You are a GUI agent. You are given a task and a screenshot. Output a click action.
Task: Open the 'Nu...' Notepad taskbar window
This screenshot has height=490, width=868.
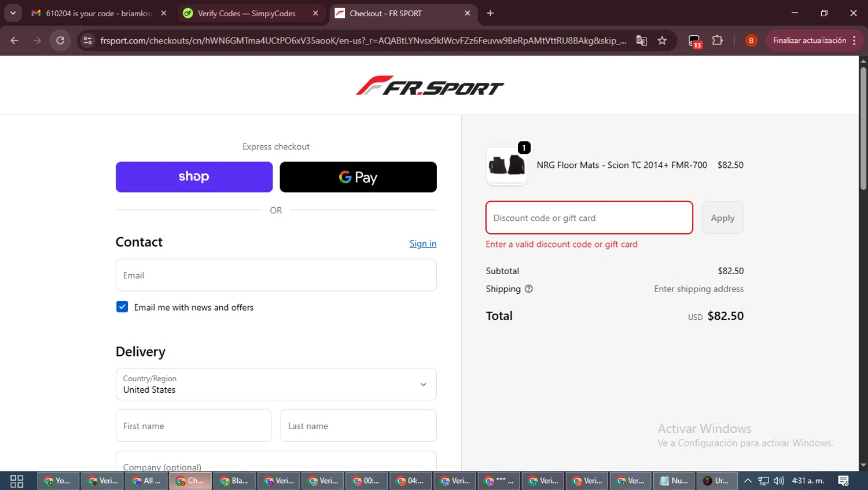[x=674, y=481]
